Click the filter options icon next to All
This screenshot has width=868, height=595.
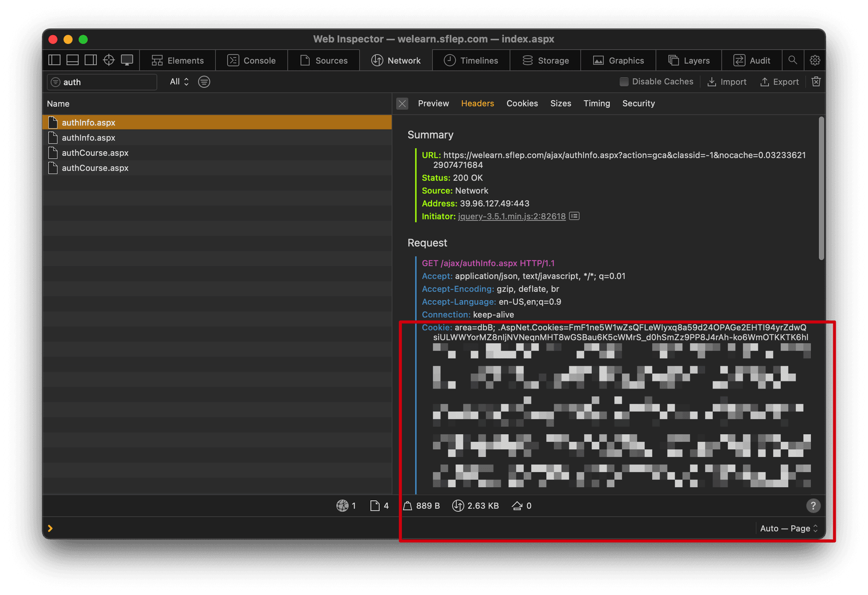tap(204, 82)
